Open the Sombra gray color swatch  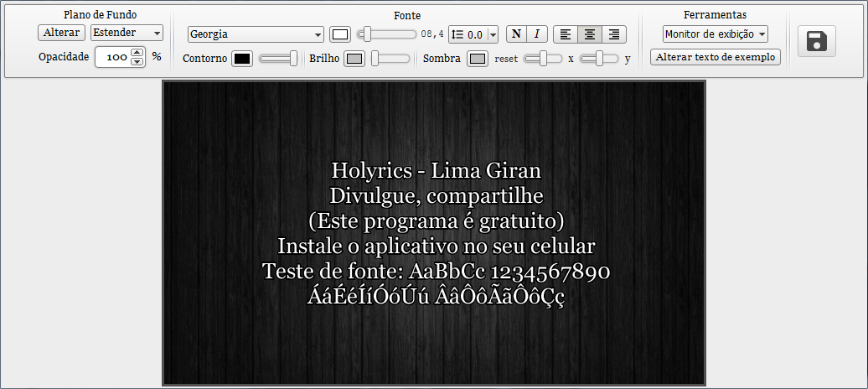pos(478,58)
